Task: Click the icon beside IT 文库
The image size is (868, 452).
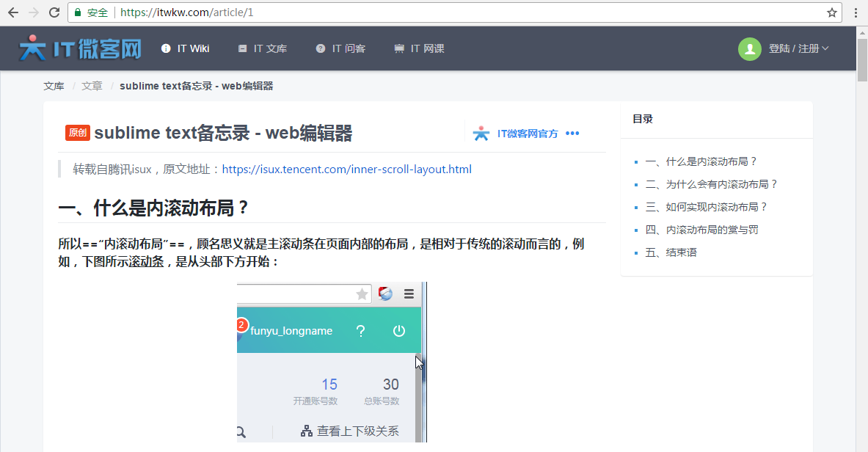Action: click(242, 48)
